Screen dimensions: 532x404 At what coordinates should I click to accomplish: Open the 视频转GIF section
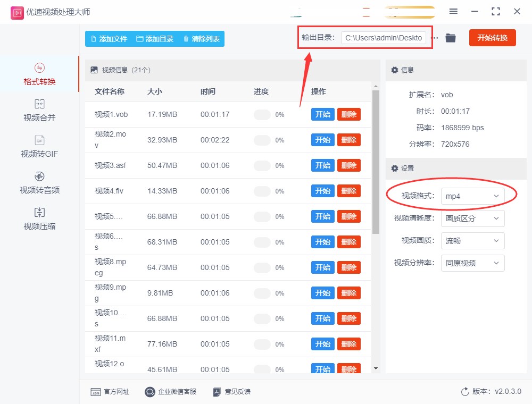click(x=39, y=147)
